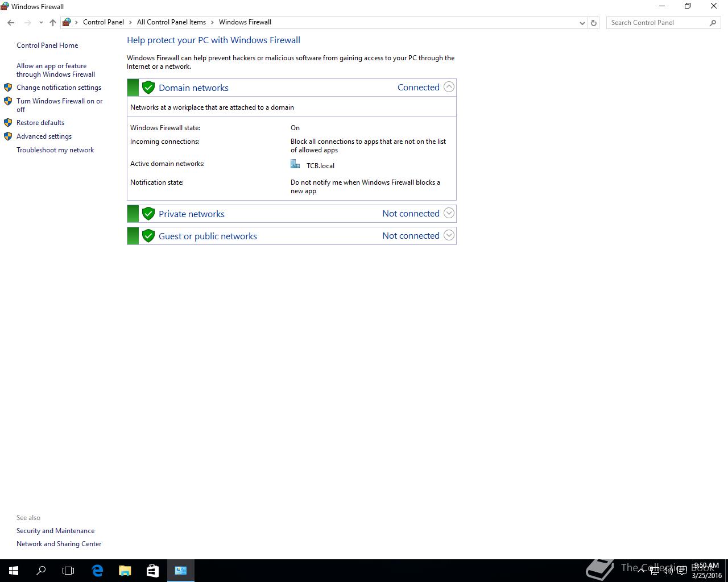Go up one level with Up arrow

point(53,23)
